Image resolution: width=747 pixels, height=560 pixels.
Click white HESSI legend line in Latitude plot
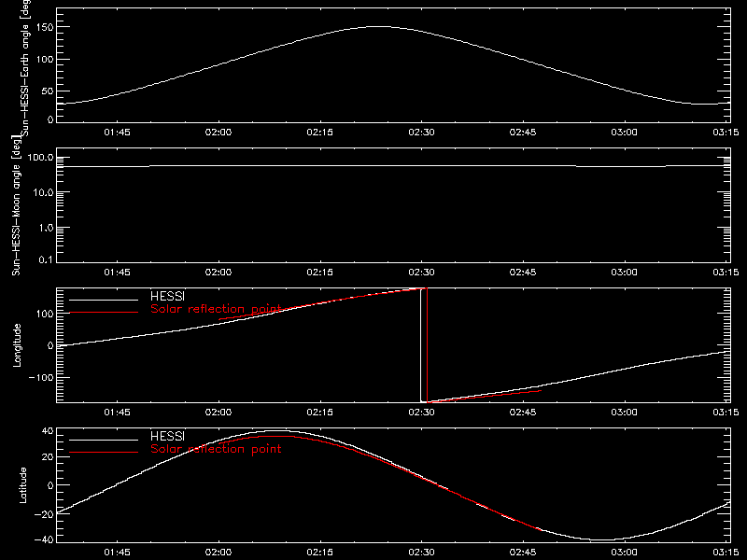click(x=104, y=440)
